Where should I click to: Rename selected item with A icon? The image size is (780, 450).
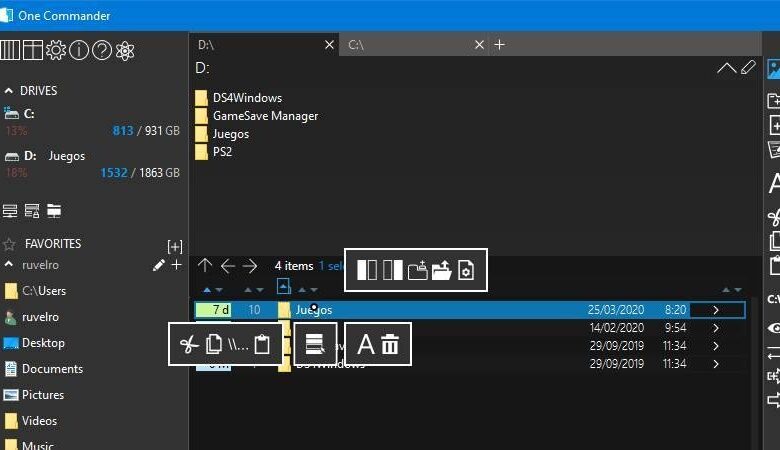click(366, 344)
